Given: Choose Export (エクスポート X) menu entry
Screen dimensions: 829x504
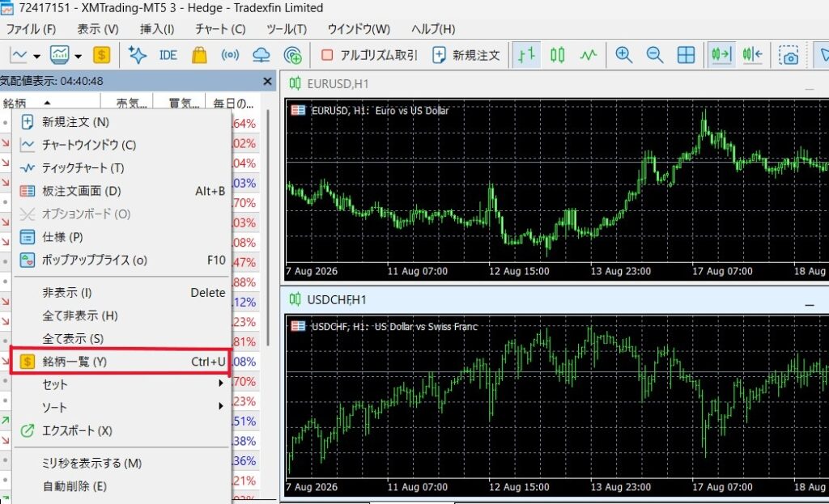Looking at the screenshot, I should tap(121, 430).
